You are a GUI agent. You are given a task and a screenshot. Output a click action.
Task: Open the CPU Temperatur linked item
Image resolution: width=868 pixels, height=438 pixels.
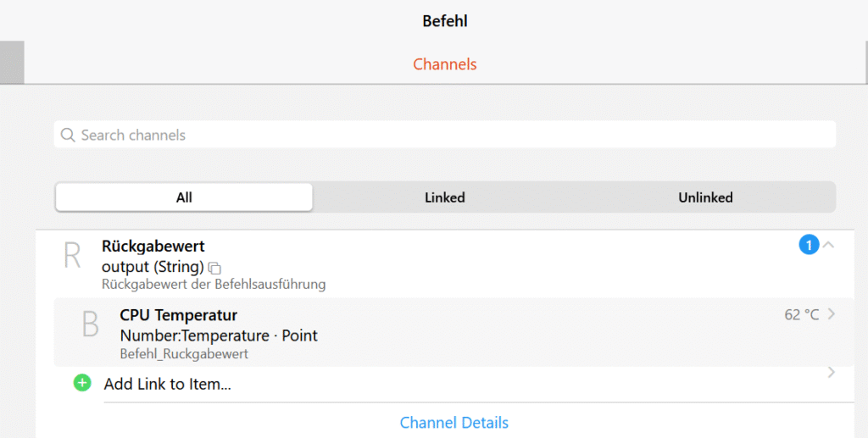(453, 332)
